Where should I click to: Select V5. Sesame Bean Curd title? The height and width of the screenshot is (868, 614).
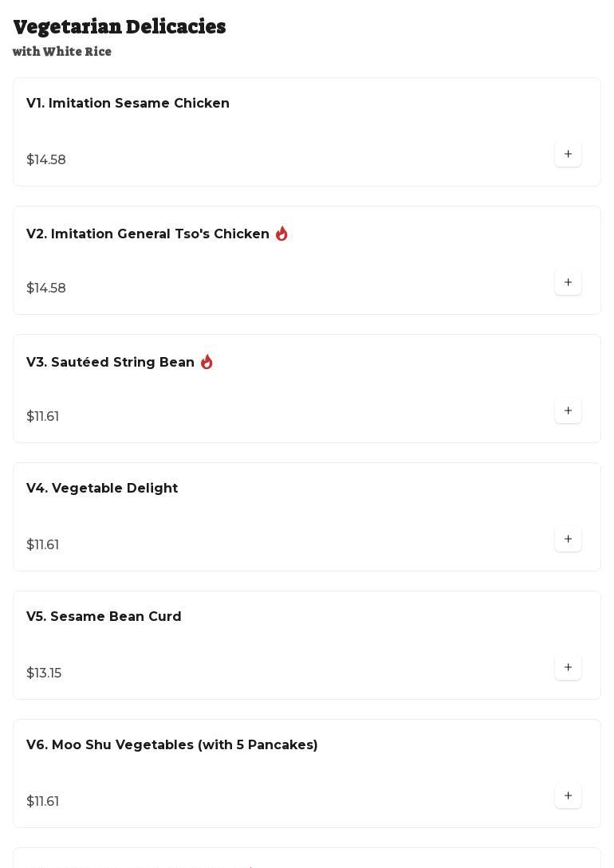(x=104, y=617)
